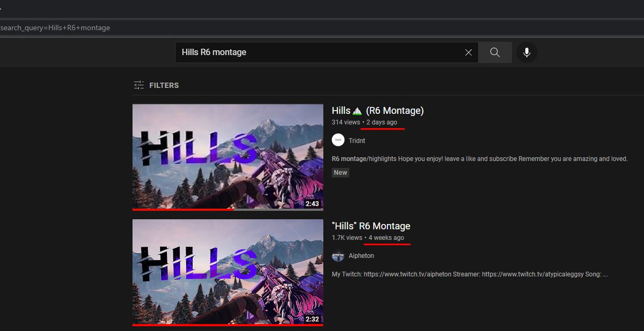The height and width of the screenshot is (331, 644).
Task: Open the Aipheton channel avatar
Action: tap(338, 256)
